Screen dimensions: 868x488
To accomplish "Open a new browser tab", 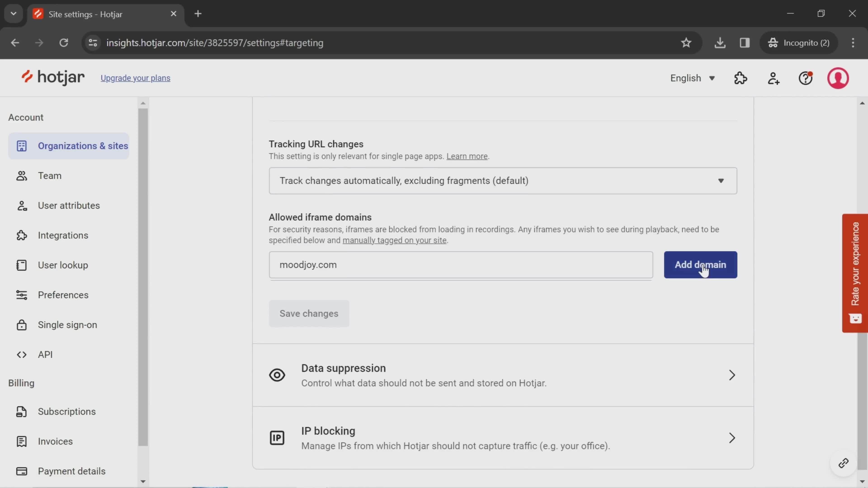I will click(198, 14).
